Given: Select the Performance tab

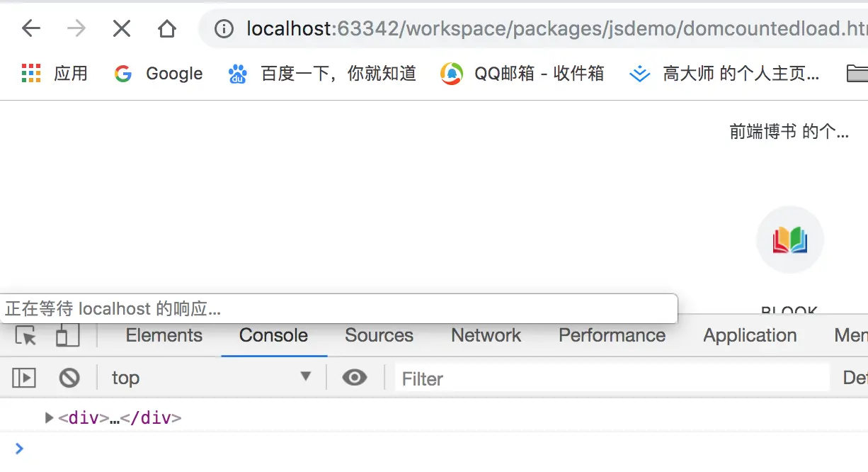Looking at the screenshot, I should pos(612,335).
